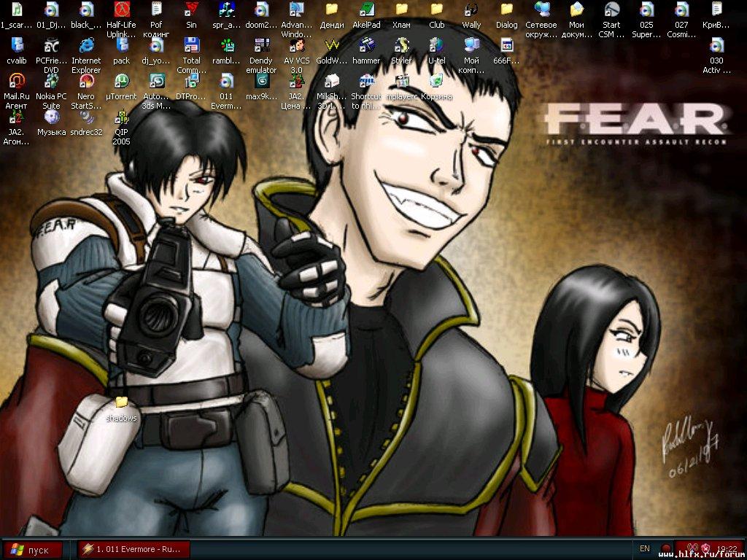Open the Корзина recycle bin
The image size is (747, 560).
436,80
